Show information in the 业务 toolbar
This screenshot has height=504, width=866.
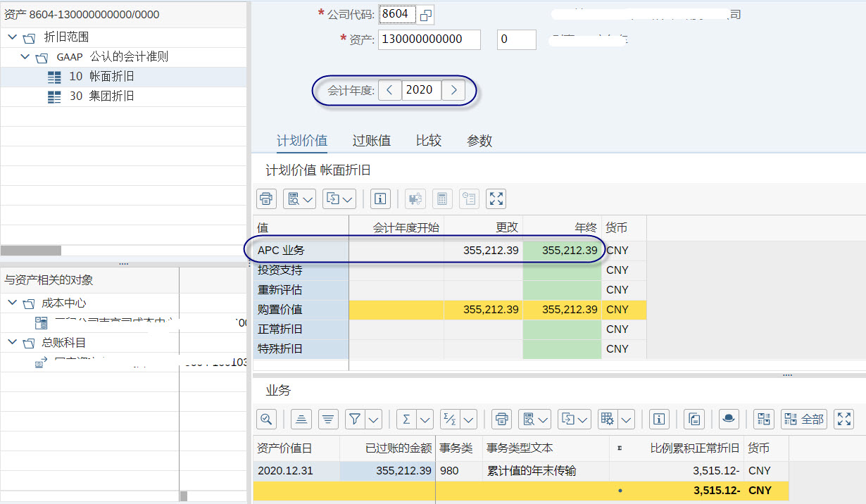[659, 420]
